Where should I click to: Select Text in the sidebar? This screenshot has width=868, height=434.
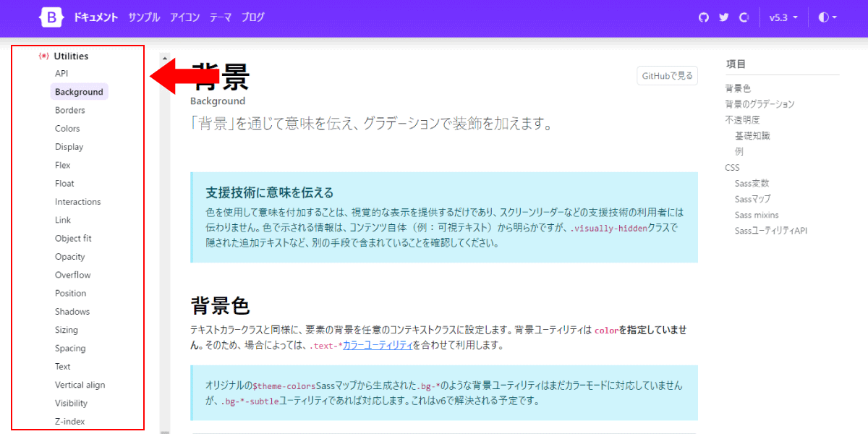click(63, 367)
